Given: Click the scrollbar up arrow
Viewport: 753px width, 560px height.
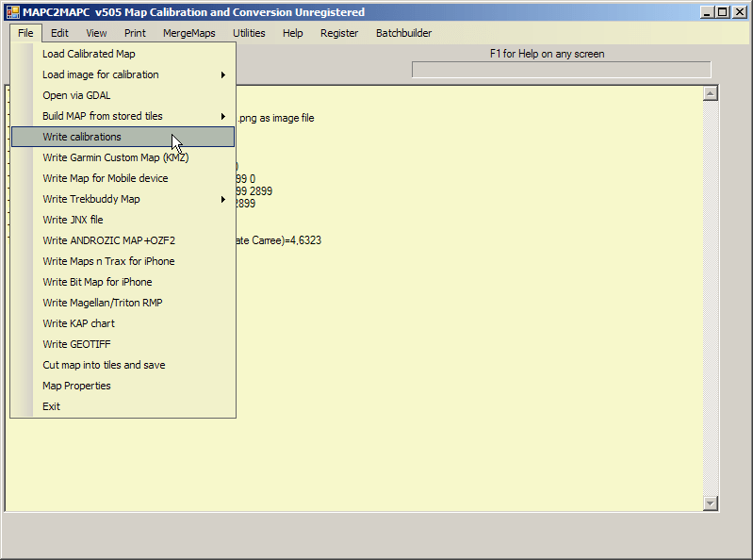Looking at the screenshot, I should pos(711,93).
